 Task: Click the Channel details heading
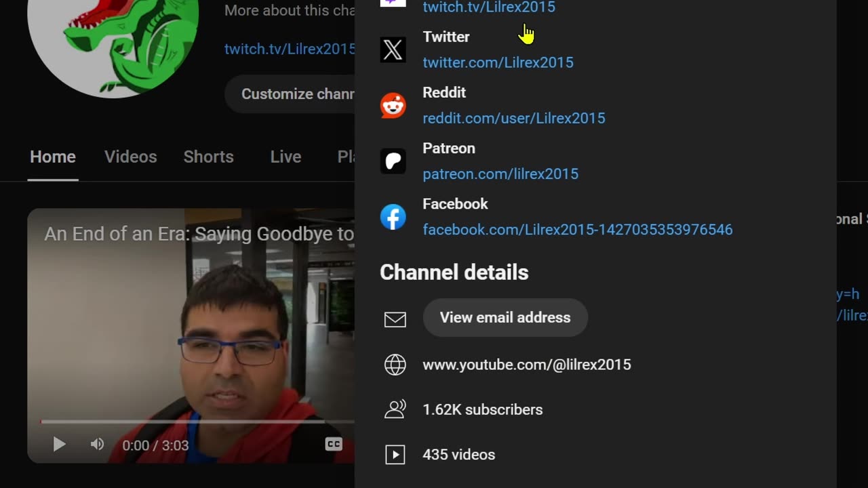pyautogui.click(x=454, y=272)
